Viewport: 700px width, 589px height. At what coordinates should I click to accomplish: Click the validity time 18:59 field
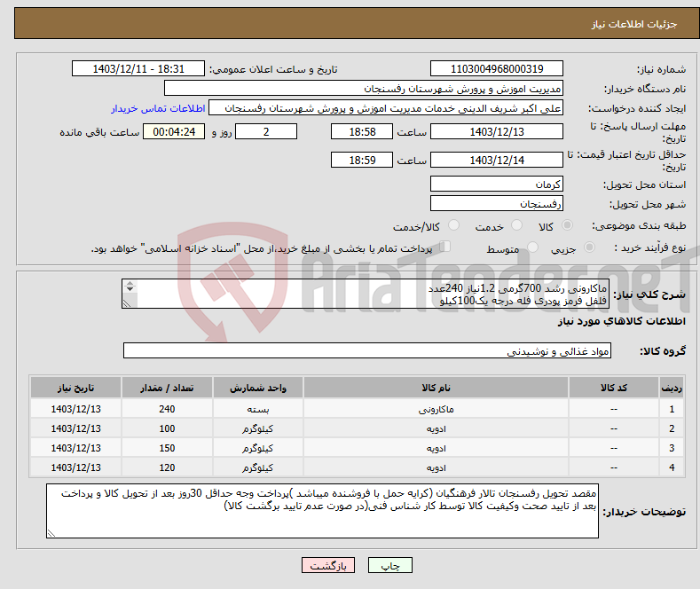point(362,160)
